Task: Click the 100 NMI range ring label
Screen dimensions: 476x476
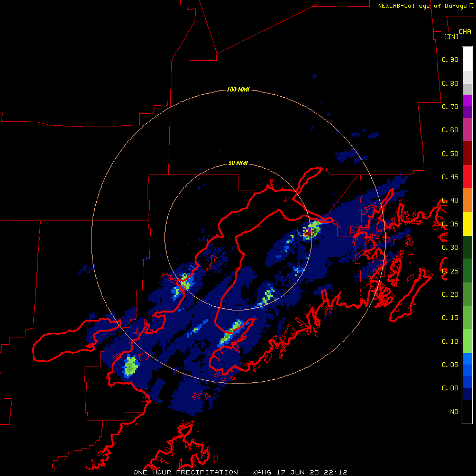Action: pyautogui.click(x=238, y=89)
